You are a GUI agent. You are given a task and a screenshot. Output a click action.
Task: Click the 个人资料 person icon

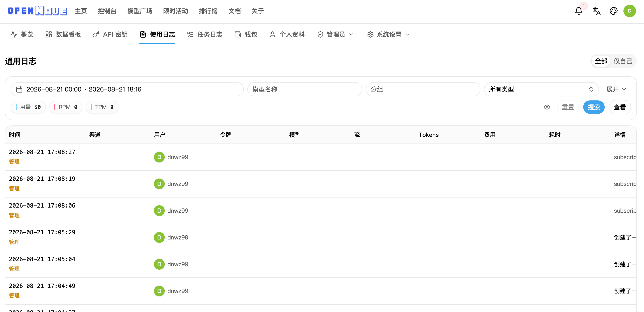click(272, 34)
